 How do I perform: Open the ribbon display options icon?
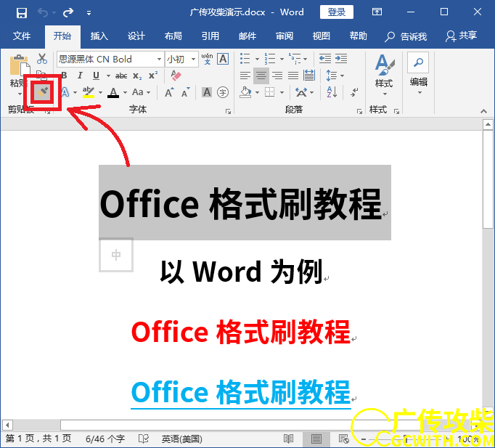click(377, 12)
